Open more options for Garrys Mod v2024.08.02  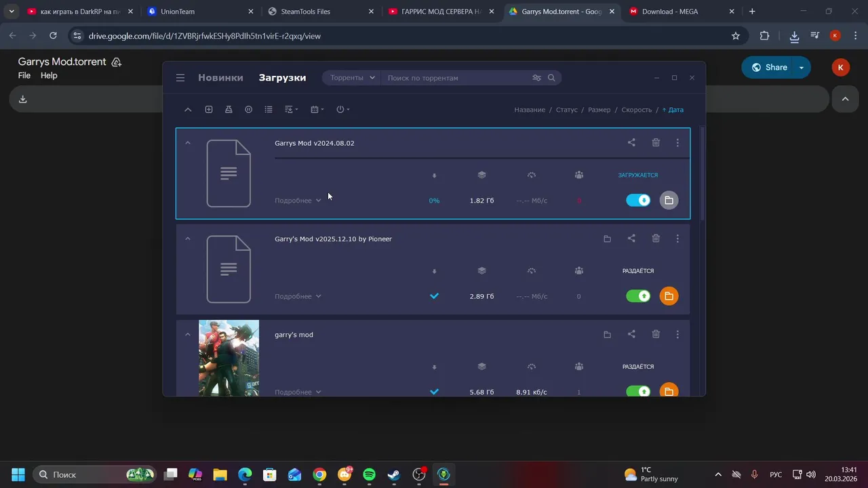coord(677,142)
